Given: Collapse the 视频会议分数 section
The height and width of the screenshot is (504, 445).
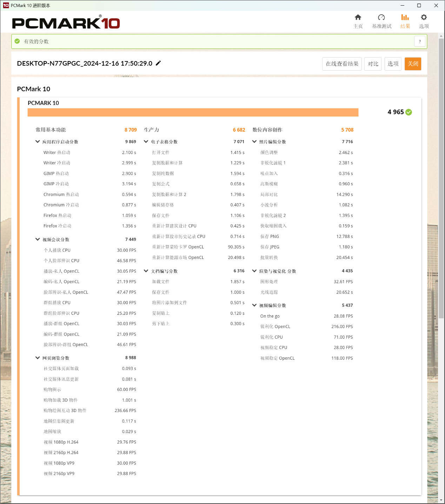Looking at the screenshot, I should pyautogui.click(x=38, y=239).
